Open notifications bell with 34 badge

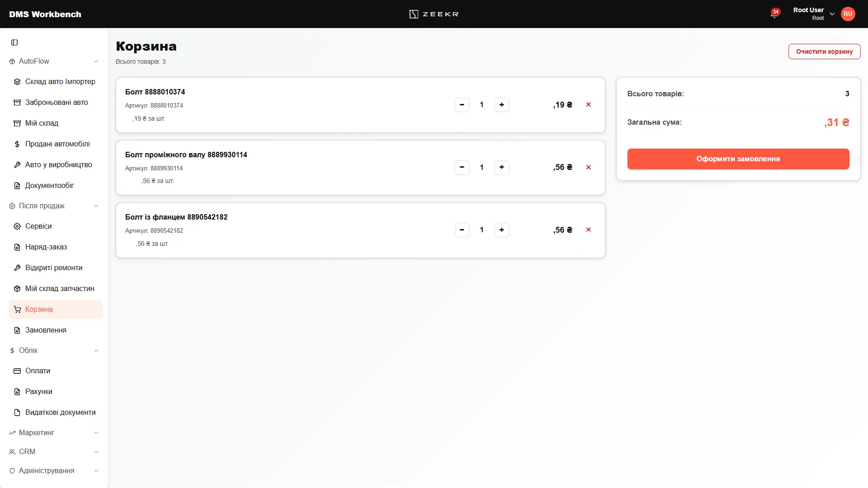click(x=774, y=14)
